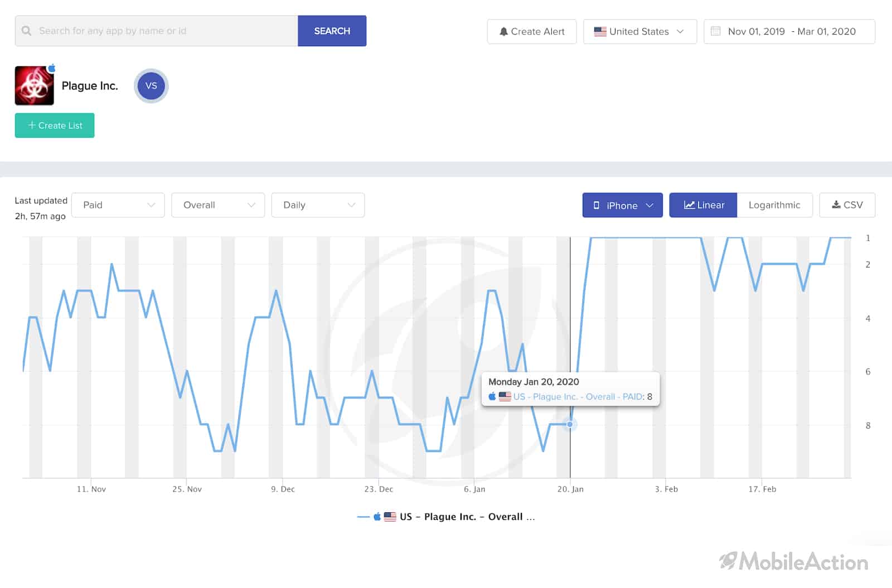Screen dimensions: 892x588
Task: Click the 23. Dec axis label
Action: pos(379,489)
